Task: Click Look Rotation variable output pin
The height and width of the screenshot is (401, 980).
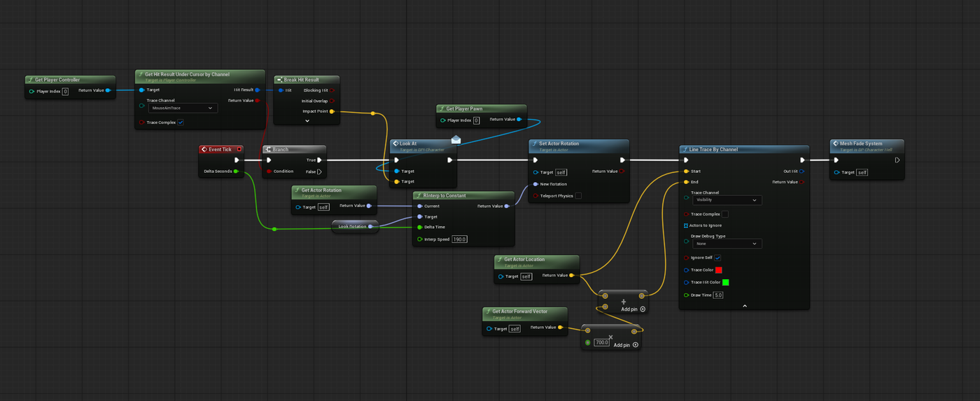Action: [371, 226]
